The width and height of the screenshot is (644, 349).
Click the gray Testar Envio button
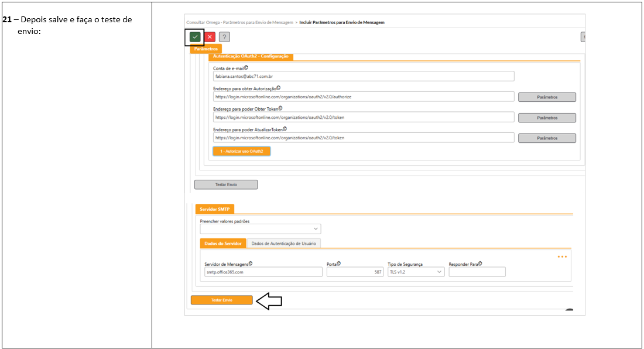[225, 184]
